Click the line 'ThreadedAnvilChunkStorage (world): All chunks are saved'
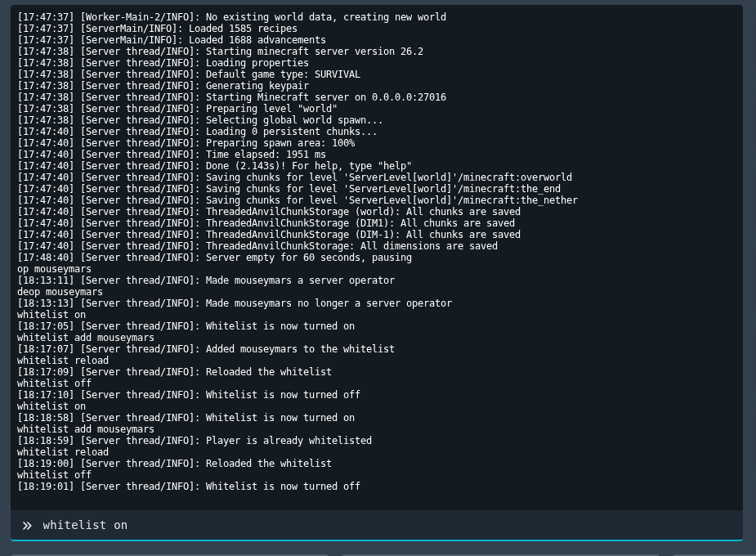Screen dimensions: 756x556 click(269, 212)
